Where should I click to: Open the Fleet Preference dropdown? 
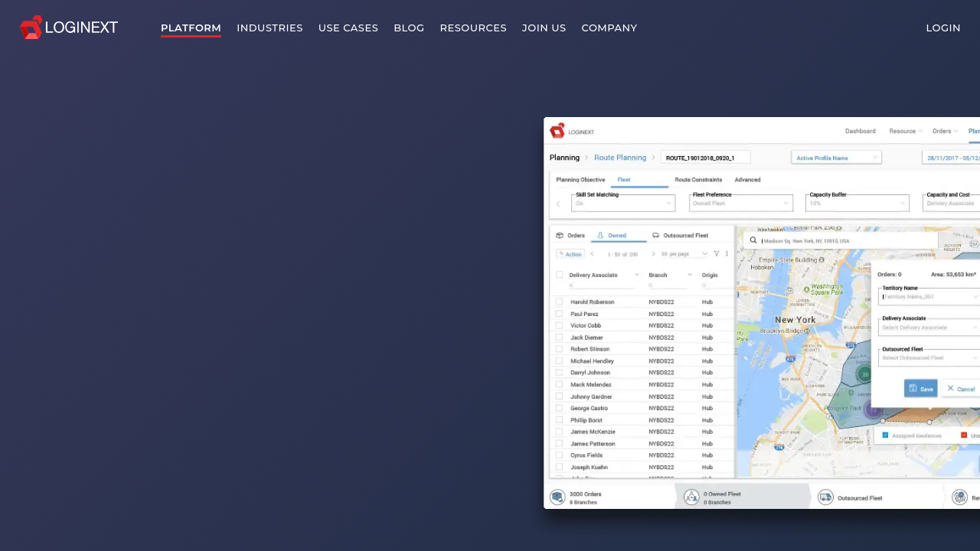[740, 204]
